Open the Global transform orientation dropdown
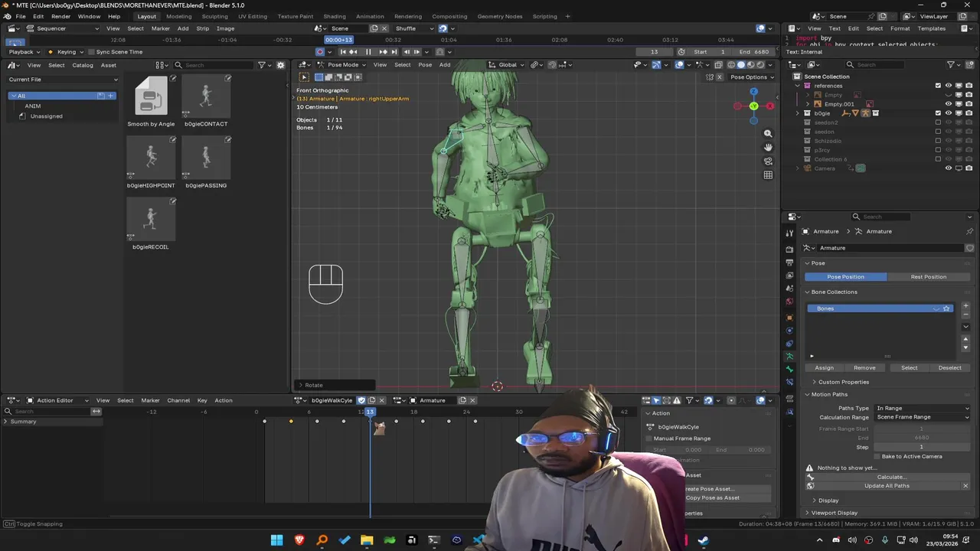The height and width of the screenshot is (551, 980). coord(508,65)
